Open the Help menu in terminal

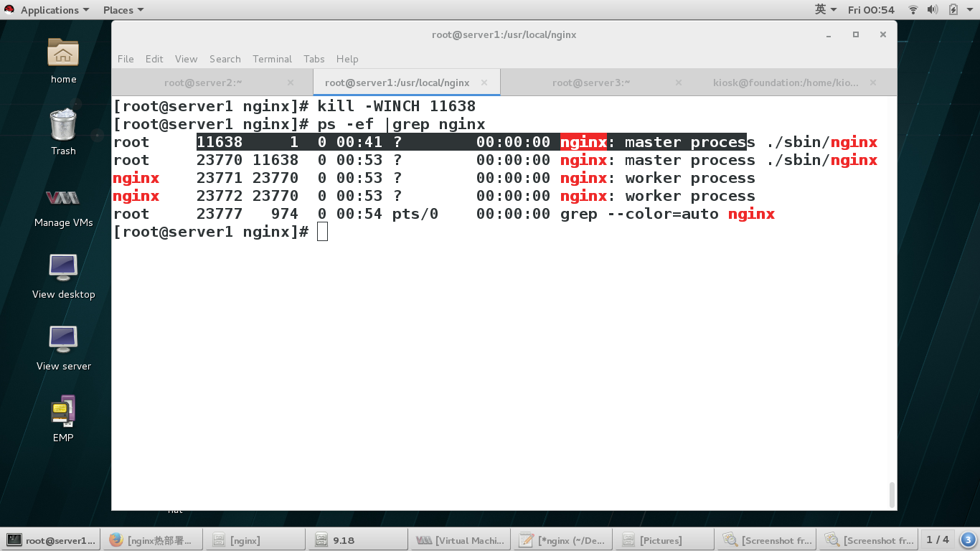tap(347, 59)
